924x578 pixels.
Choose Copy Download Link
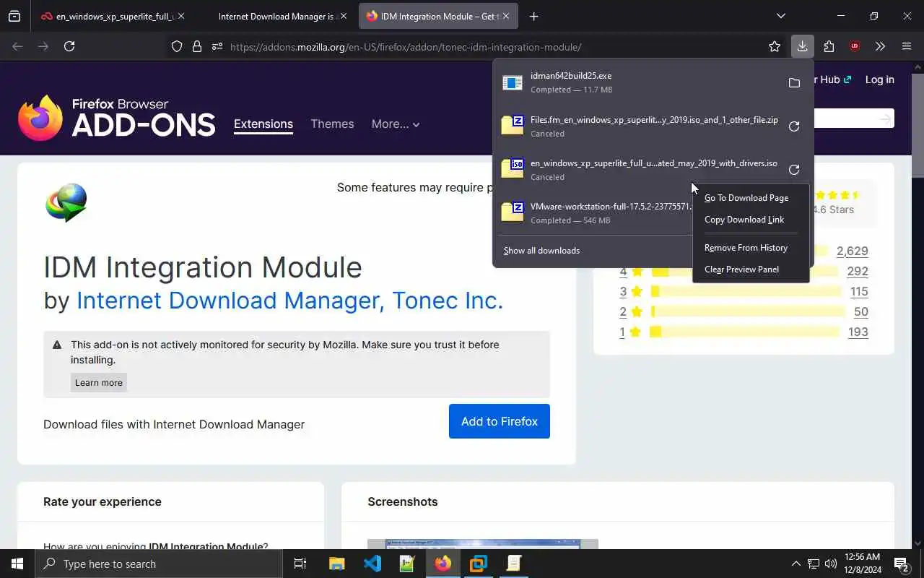(744, 220)
